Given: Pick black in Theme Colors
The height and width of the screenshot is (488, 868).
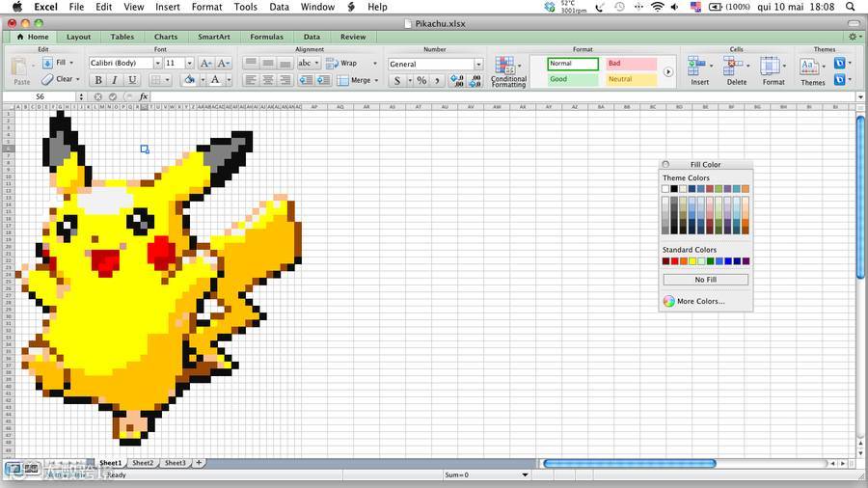Looking at the screenshot, I should [674, 189].
